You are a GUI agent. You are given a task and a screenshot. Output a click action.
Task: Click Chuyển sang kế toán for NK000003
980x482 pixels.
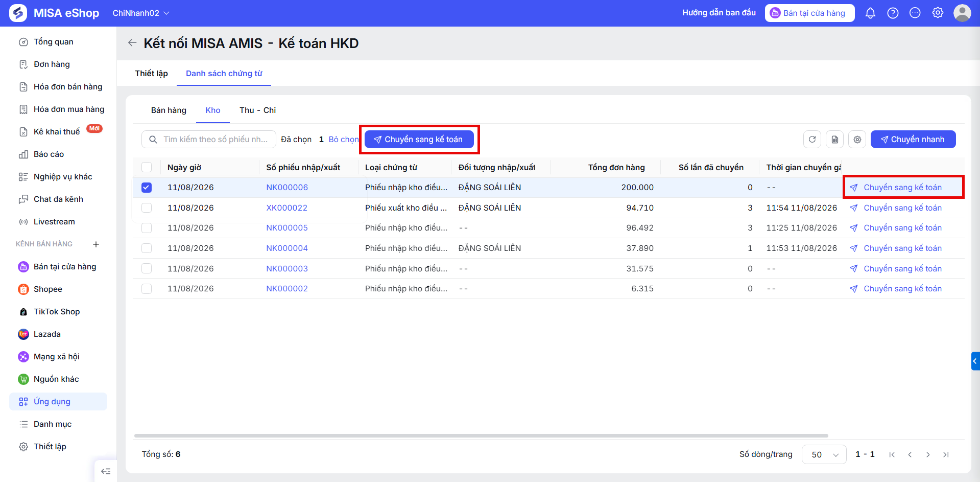896,269
